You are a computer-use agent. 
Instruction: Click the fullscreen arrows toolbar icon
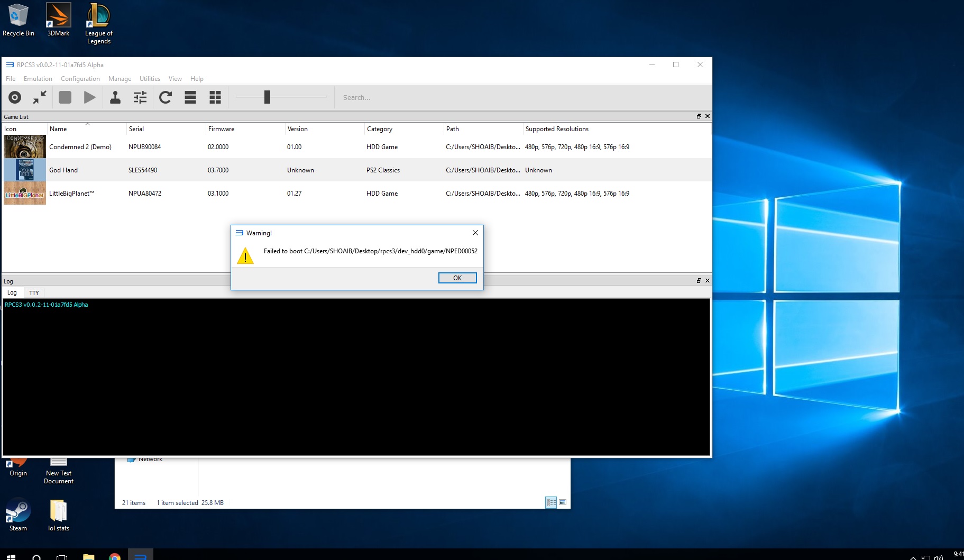(x=40, y=97)
